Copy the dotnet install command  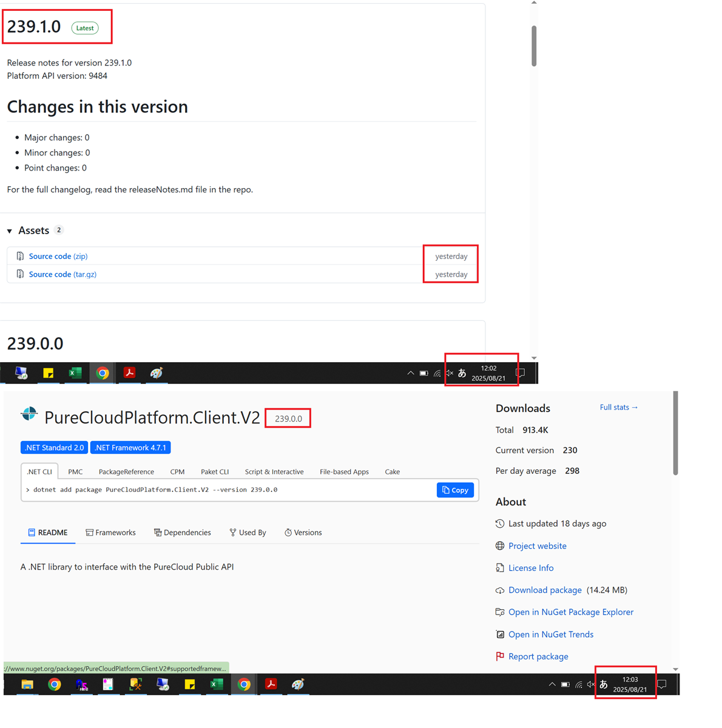[x=455, y=490]
